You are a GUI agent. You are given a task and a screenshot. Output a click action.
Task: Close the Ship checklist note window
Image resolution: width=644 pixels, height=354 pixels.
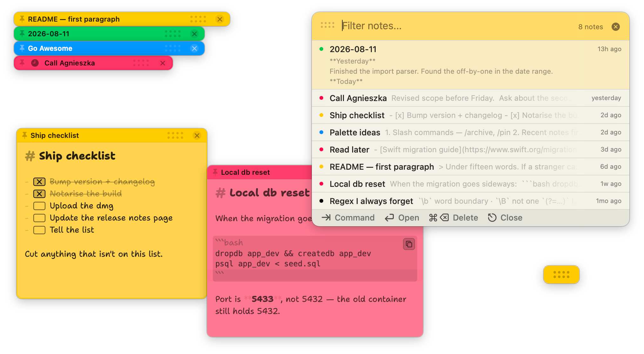(197, 135)
